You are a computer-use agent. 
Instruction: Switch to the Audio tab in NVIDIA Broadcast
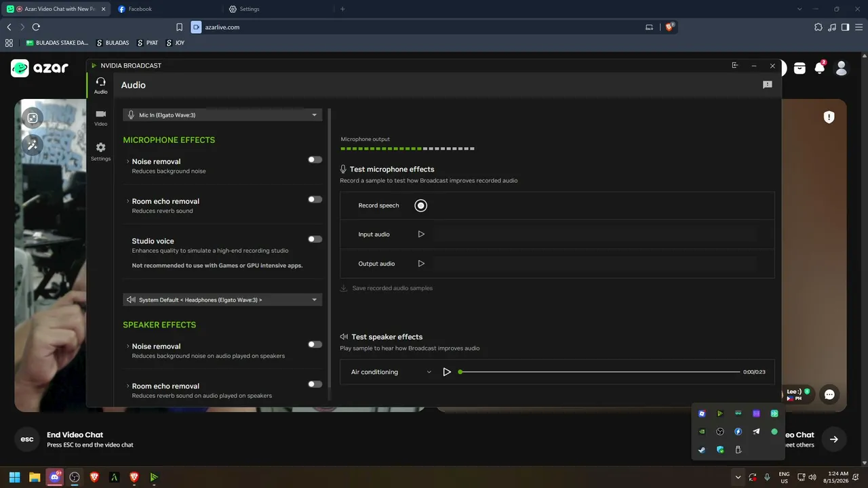tap(100, 85)
